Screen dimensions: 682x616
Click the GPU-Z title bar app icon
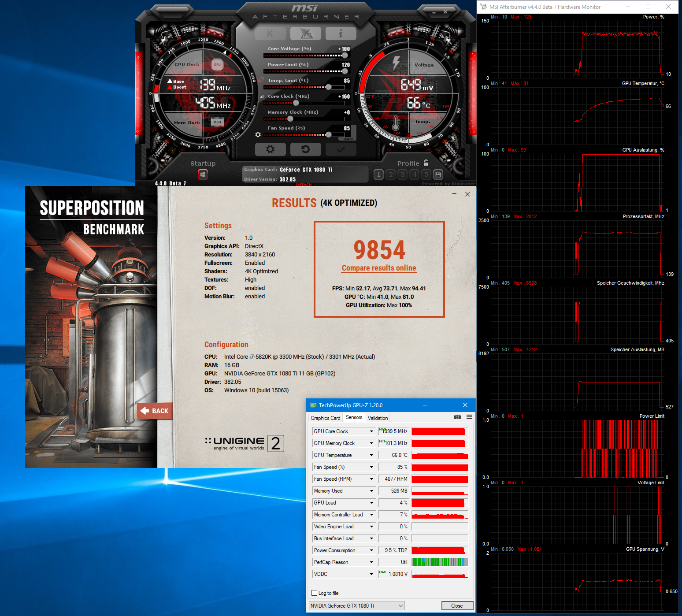tap(313, 405)
